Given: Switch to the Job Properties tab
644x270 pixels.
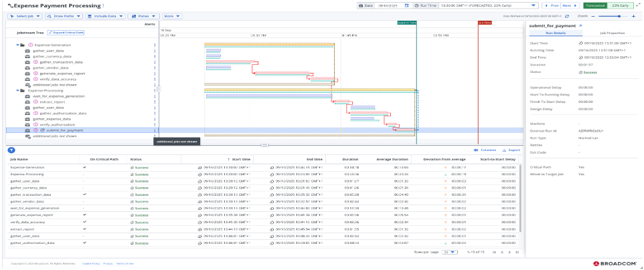Looking at the screenshot, I should 611,33.
